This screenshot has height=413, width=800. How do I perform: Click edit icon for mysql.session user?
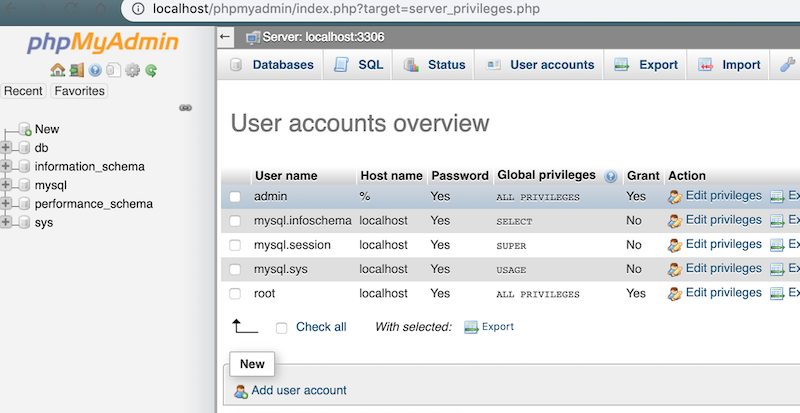pos(674,245)
